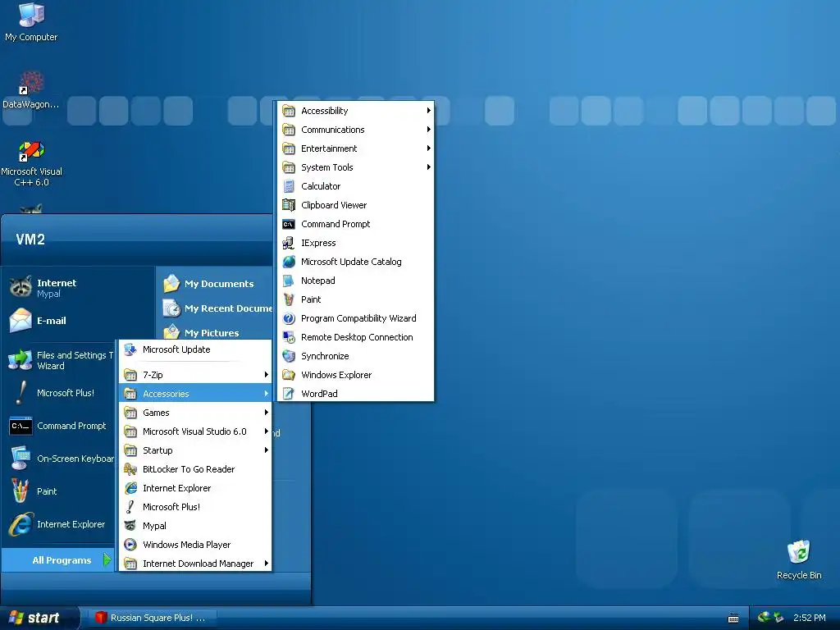Click the Remote Desktop Connection icon
Image resolution: width=840 pixels, height=630 pixels.
coord(289,337)
